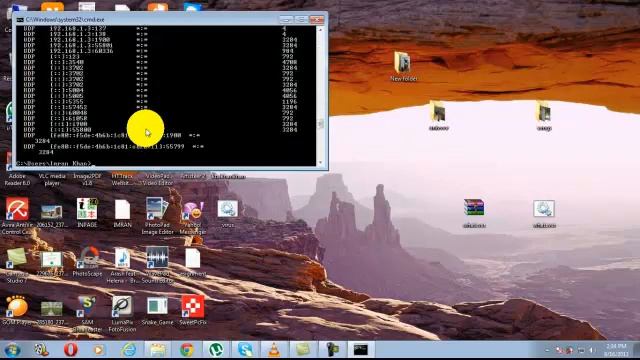Click the taskbar clock showing 2:34 PM
This screenshot has height=360, width=640.
pos(617,350)
